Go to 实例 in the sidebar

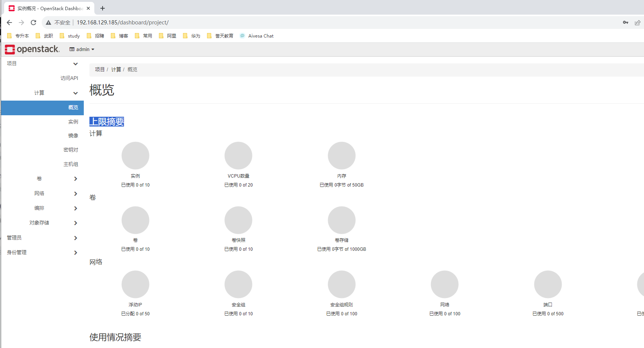click(x=73, y=122)
